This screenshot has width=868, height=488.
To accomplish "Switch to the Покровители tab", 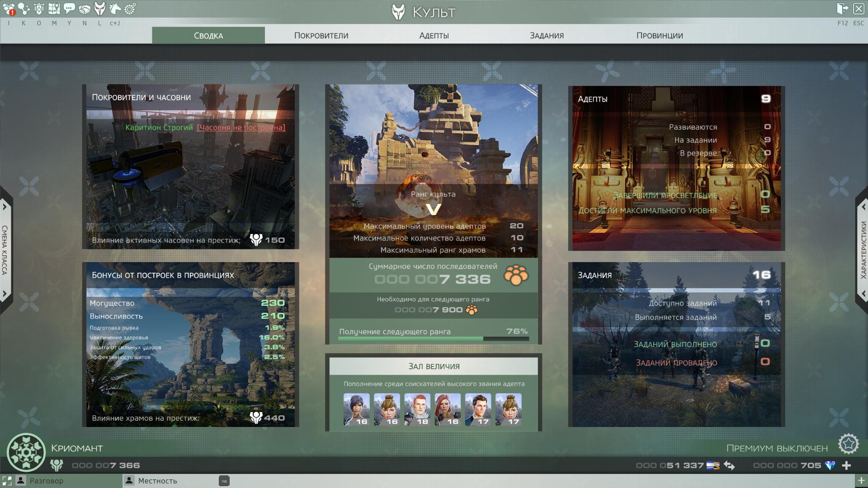I will coord(321,35).
